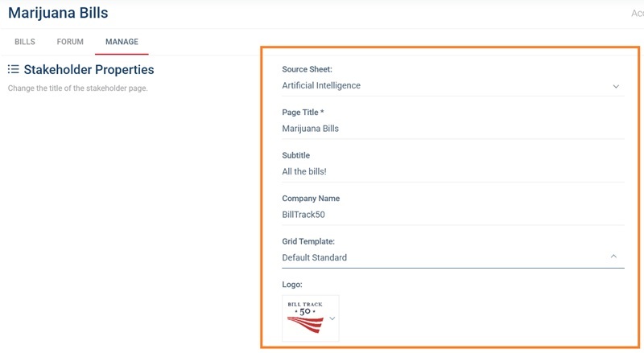This screenshot has height=353, width=644.
Task: Click the Stakeholder Properties heading
Action: [89, 70]
